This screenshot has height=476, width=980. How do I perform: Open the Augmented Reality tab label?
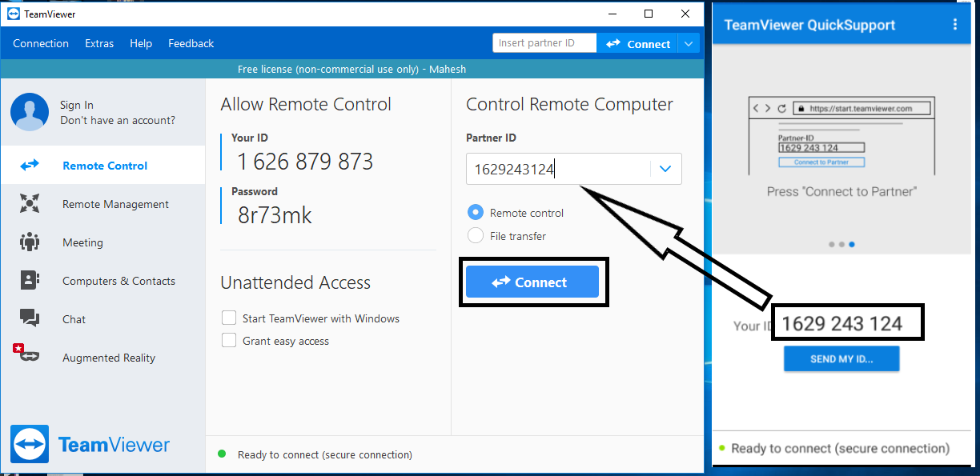pyautogui.click(x=109, y=358)
